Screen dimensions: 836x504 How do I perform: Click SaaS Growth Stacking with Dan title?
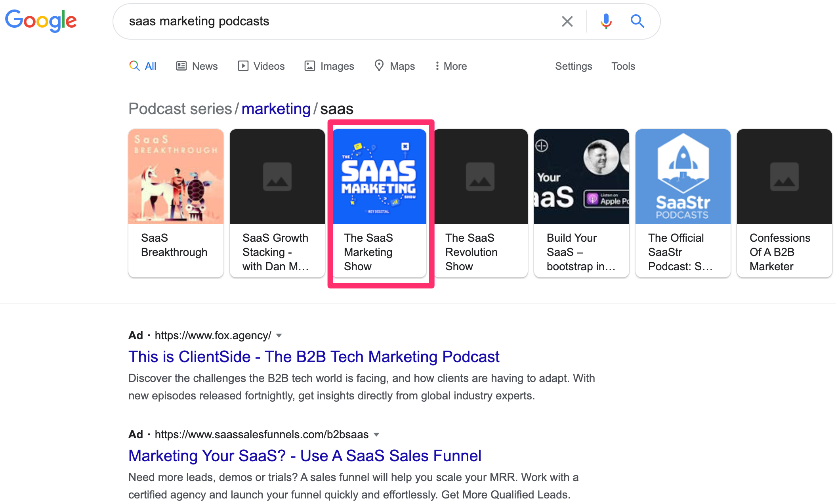(x=276, y=252)
